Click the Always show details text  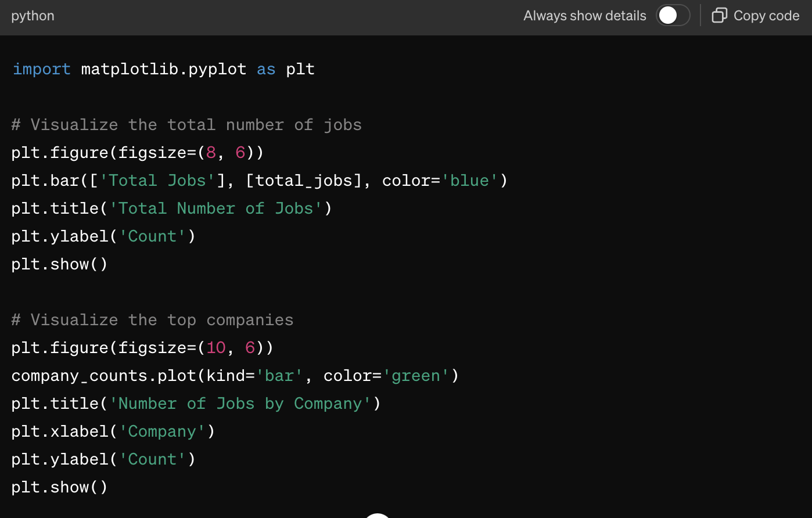pyautogui.click(x=584, y=16)
